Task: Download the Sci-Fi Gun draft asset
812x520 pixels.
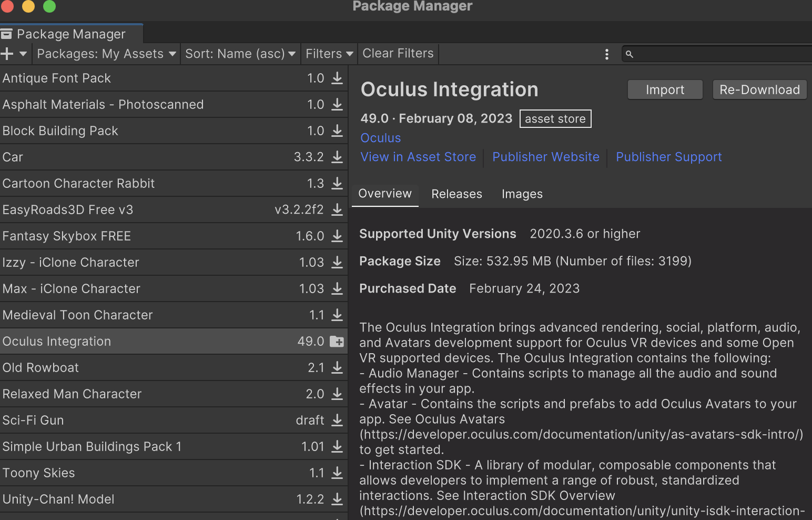Action: pos(337,420)
